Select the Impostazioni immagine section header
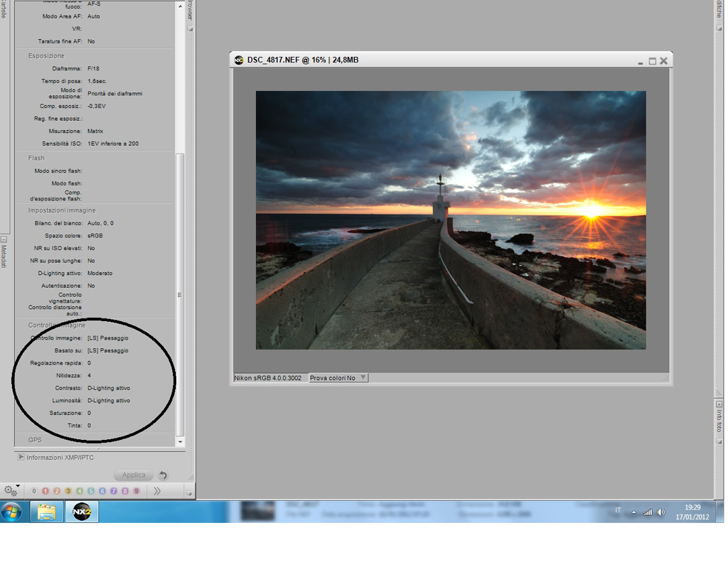The image size is (728, 582). 62,210
